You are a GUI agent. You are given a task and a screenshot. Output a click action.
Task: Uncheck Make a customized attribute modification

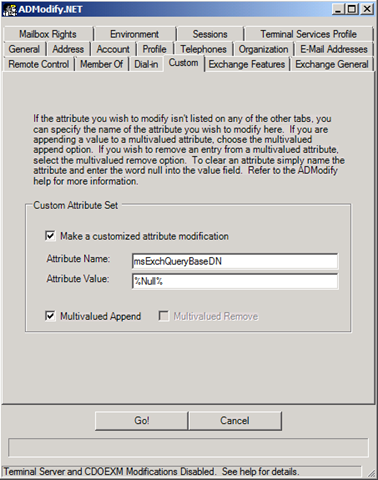coord(50,236)
